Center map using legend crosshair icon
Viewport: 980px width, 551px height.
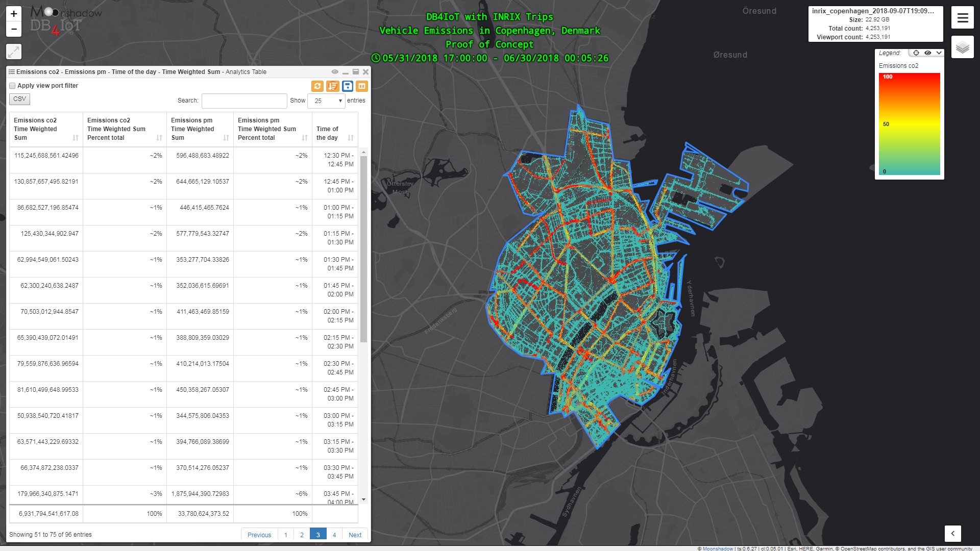pos(916,53)
